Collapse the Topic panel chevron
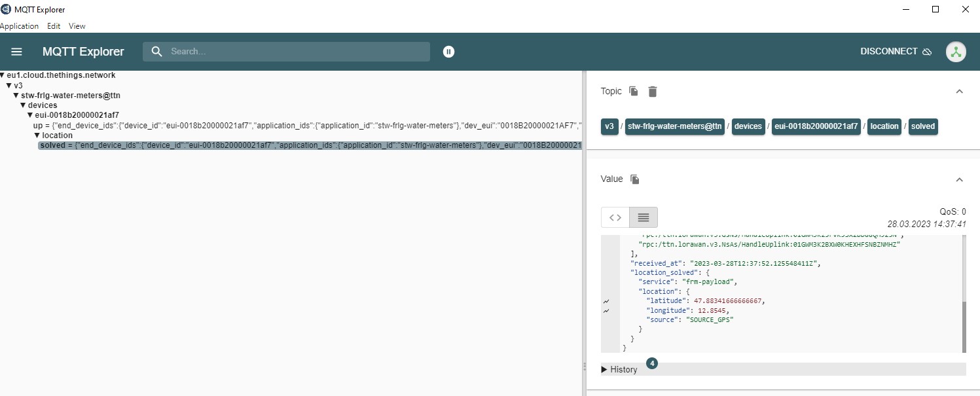 tap(960, 92)
